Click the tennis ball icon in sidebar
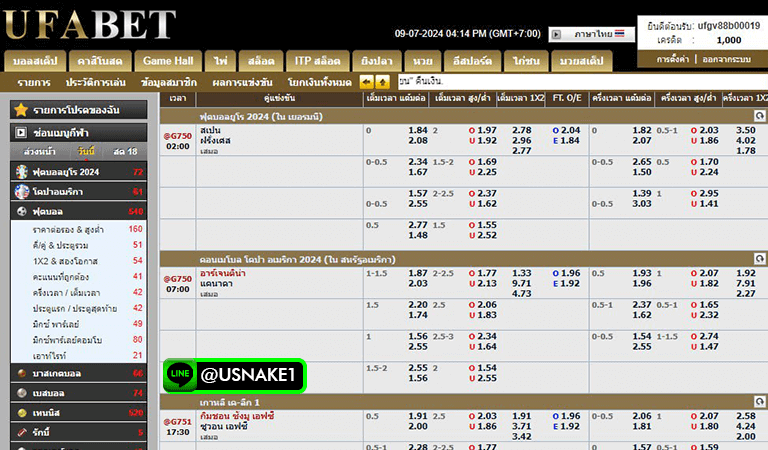This screenshot has width=768, height=450. (x=22, y=413)
